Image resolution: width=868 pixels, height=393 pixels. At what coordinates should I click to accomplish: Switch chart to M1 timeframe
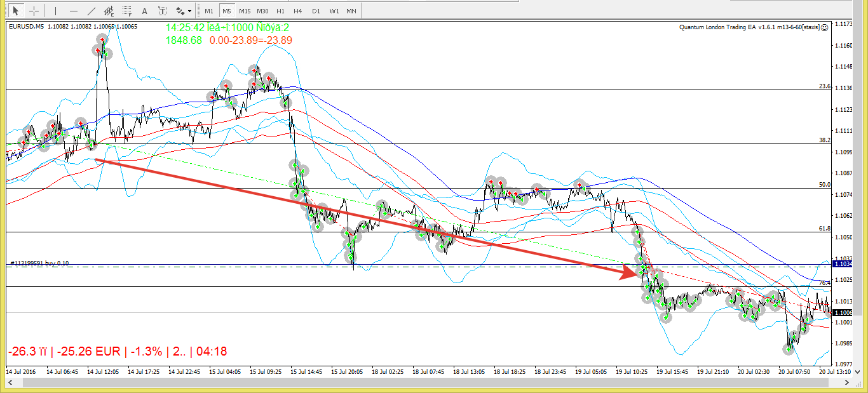point(209,11)
